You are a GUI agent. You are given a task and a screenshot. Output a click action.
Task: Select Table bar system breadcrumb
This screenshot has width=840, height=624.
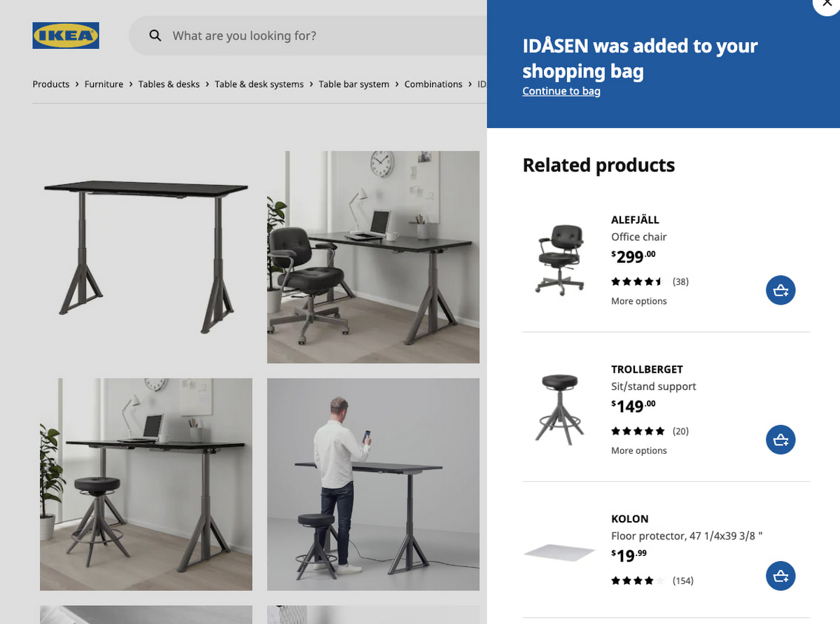point(353,84)
